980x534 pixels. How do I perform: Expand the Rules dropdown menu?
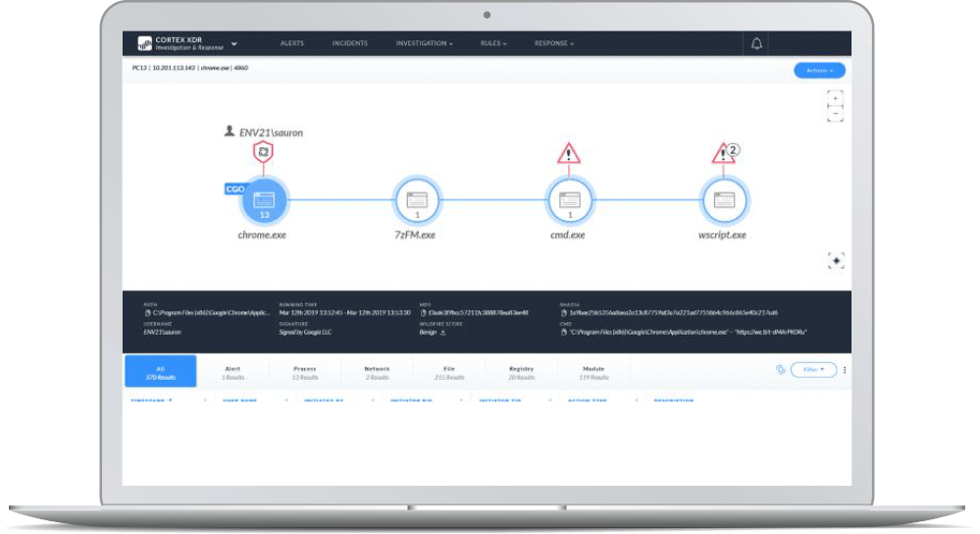point(493,43)
